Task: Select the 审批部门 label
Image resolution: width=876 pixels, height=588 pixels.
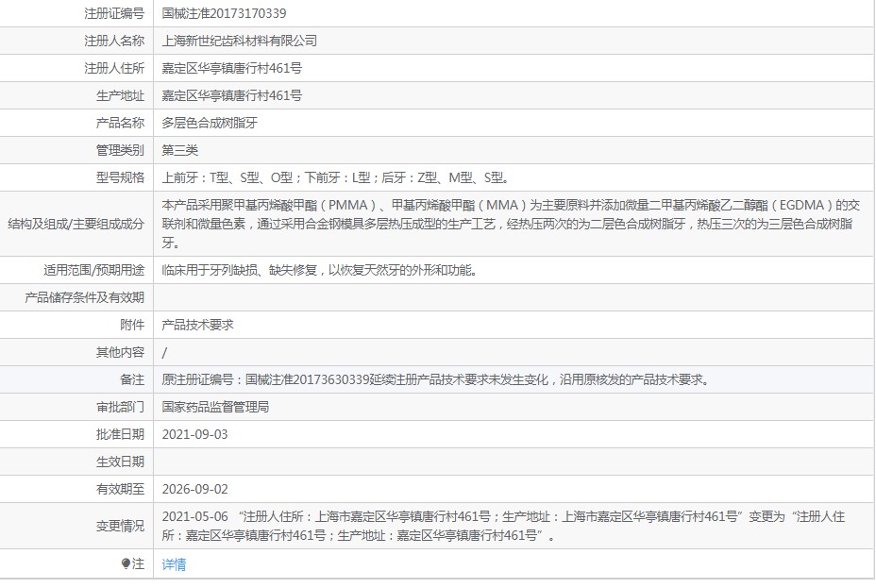Action: pos(120,407)
